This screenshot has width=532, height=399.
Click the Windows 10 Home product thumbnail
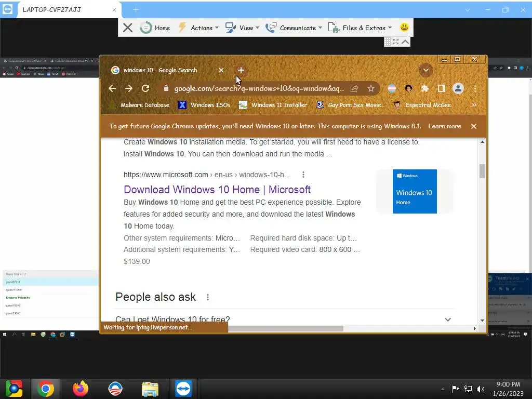coord(415,191)
